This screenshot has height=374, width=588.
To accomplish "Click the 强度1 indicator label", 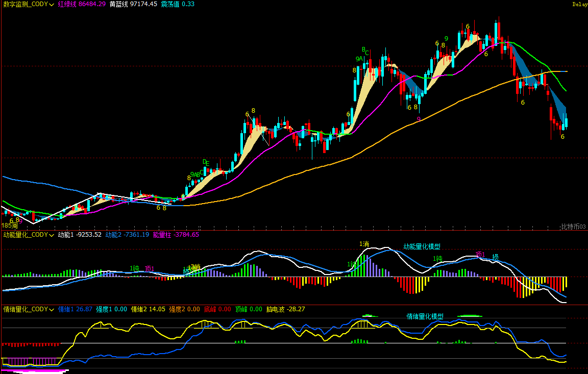I will point(105,309).
